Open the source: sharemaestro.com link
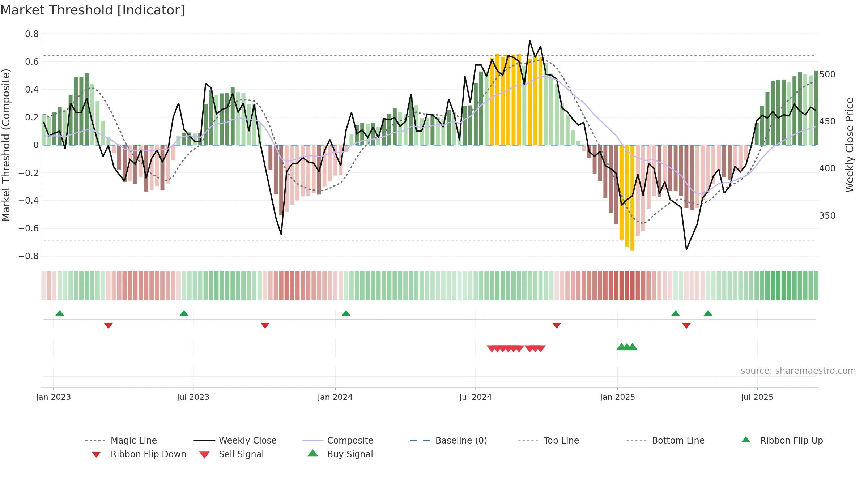The height and width of the screenshot is (488, 868). 798,371
